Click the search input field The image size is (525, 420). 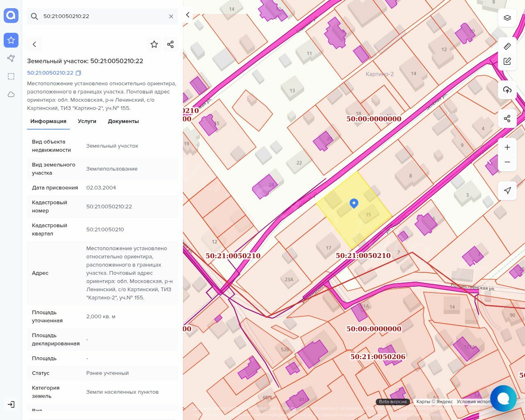click(103, 16)
